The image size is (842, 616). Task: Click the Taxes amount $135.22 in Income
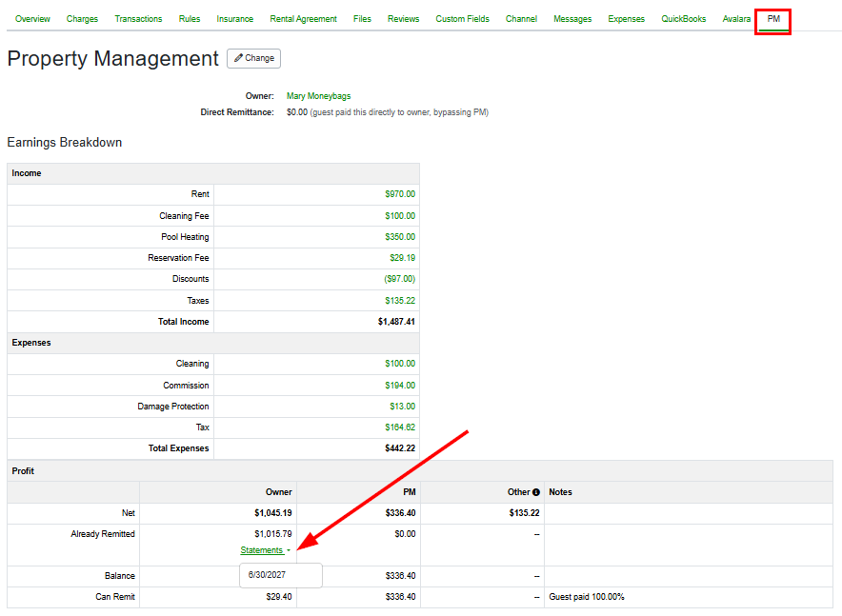(x=400, y=301)
